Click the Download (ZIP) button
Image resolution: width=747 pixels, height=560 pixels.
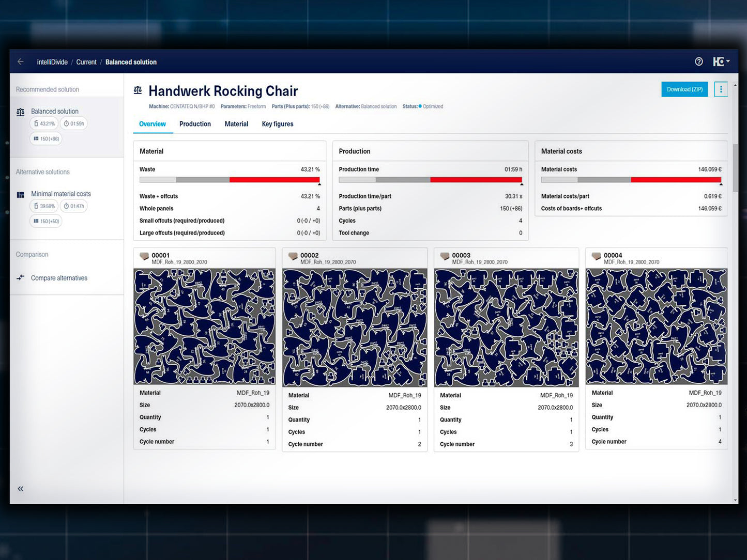(684, 89)
